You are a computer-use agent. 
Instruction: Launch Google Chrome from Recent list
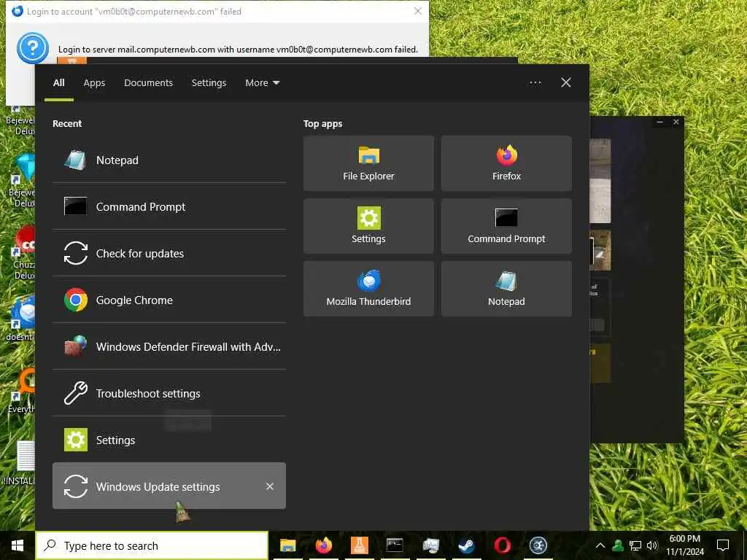pos(169,300)
